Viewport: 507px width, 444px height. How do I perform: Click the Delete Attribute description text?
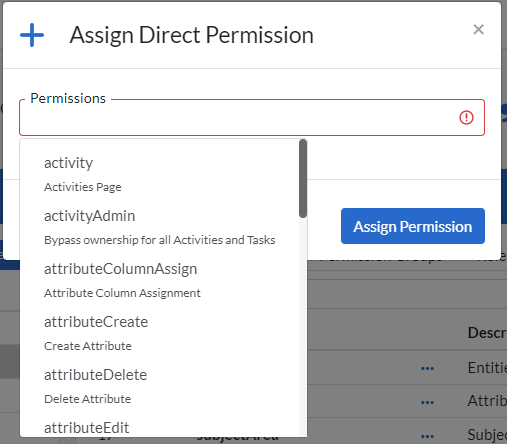(87, 399)
